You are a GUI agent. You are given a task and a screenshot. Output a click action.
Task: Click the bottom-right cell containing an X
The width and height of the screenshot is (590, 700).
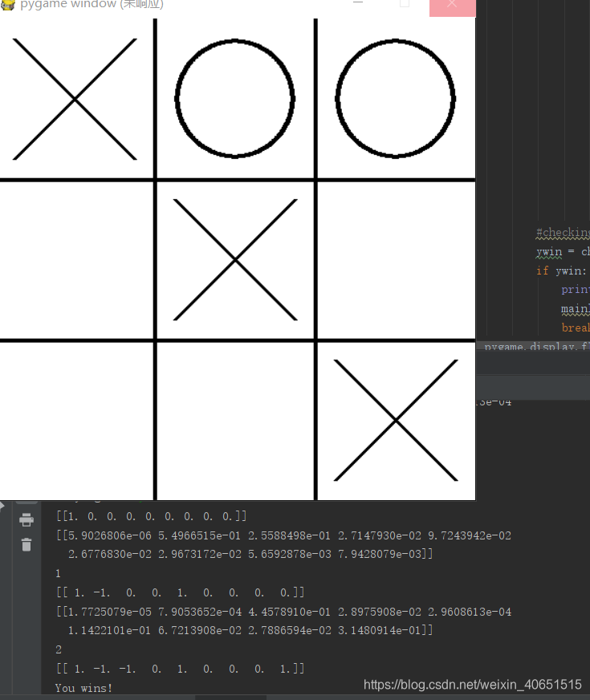click(x=396, y=421)
